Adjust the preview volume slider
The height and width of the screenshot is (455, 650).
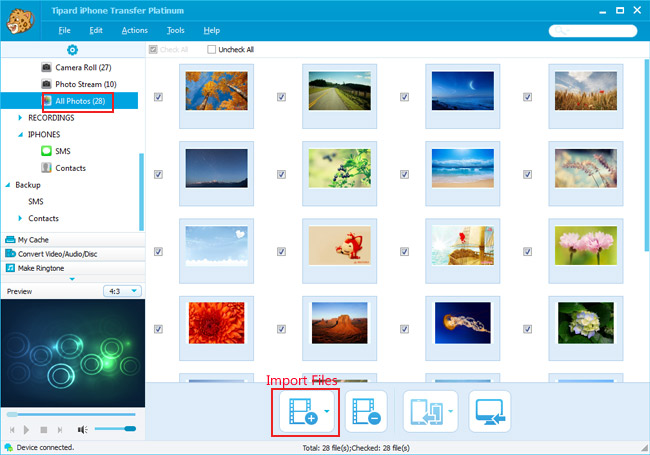pyautogui.click(x=115, y=428)
